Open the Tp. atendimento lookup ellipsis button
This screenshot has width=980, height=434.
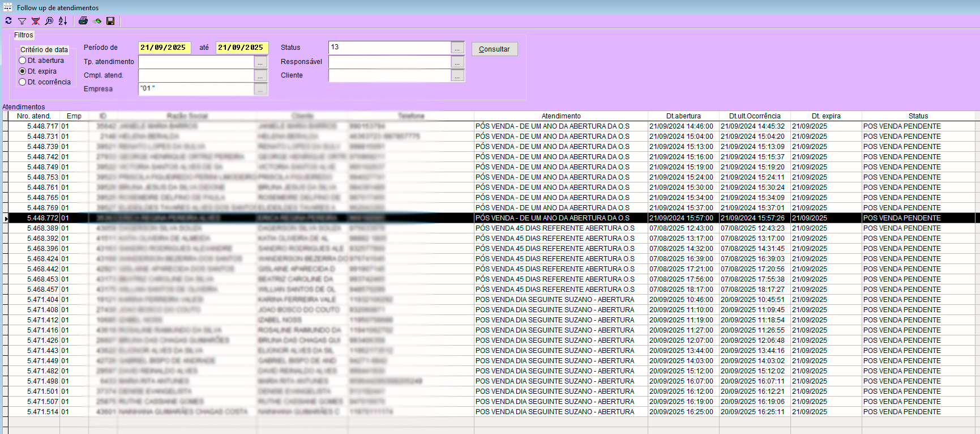pyautogui.click(x=260, y=62)
